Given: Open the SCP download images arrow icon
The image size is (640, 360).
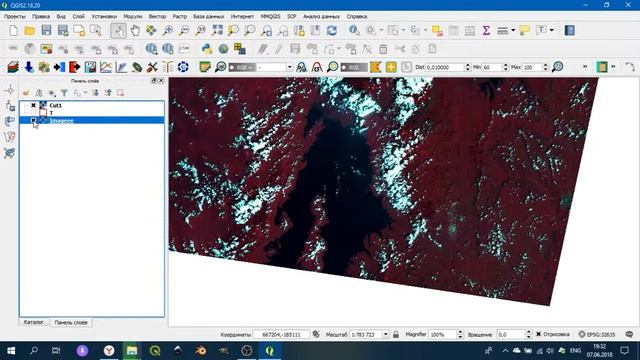Looking at the screenshot, I should click(29, 67).
